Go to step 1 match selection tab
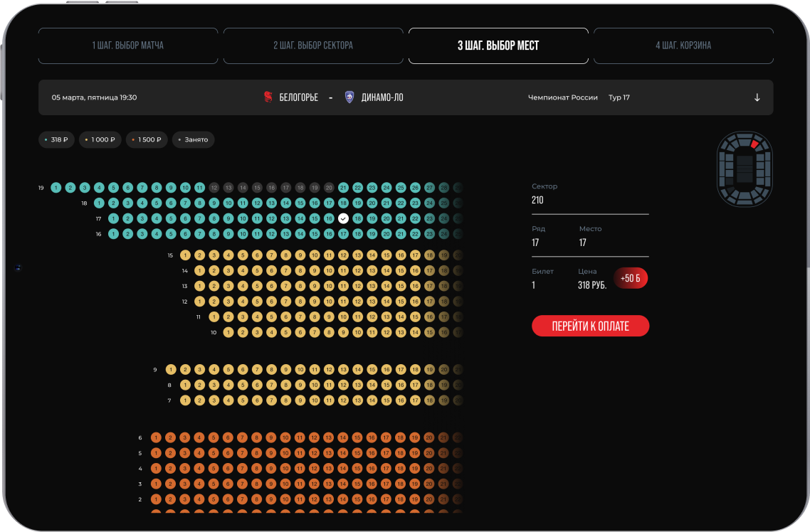The height and width of the screenshot is (532, 810). tap(128, 46)
